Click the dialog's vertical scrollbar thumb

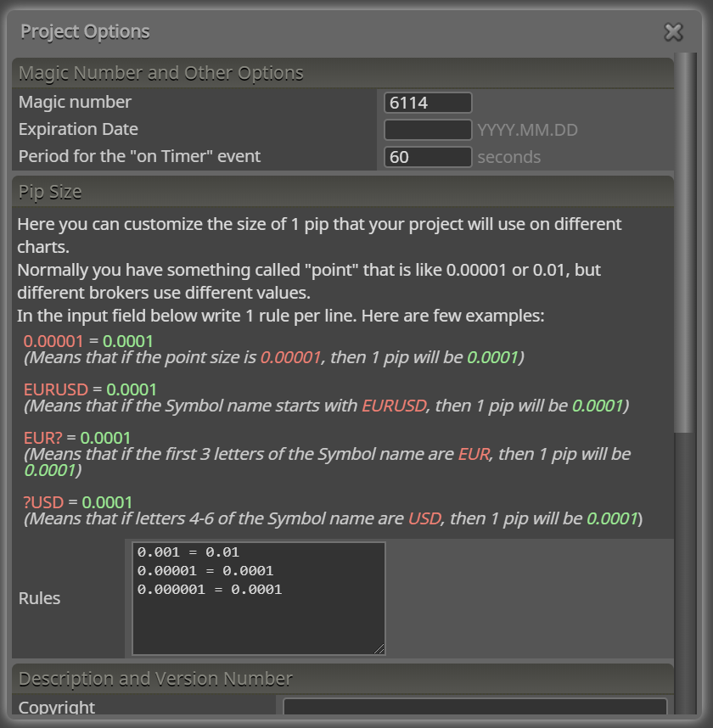pyautogui.click(x=683, y=243)
